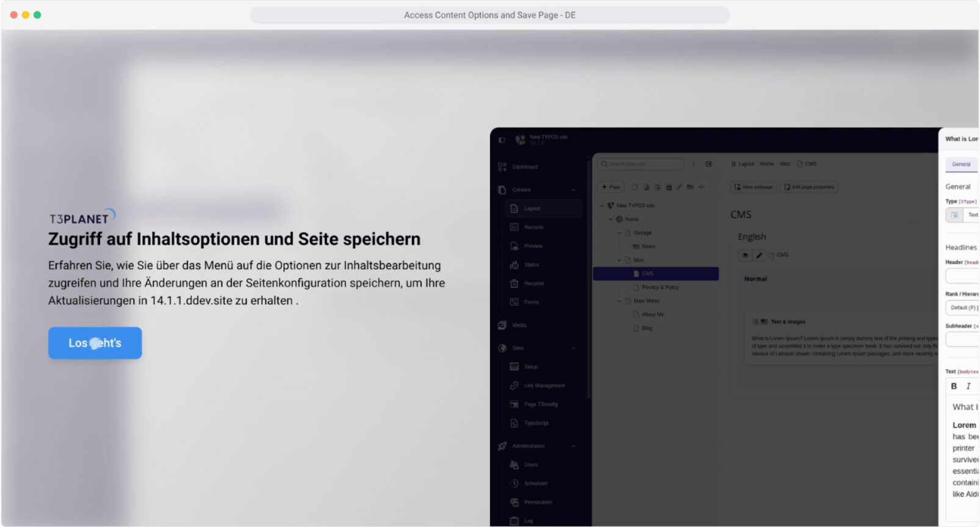Click the Sites globe icon
The image size is (980, 527).
[502, 348]
